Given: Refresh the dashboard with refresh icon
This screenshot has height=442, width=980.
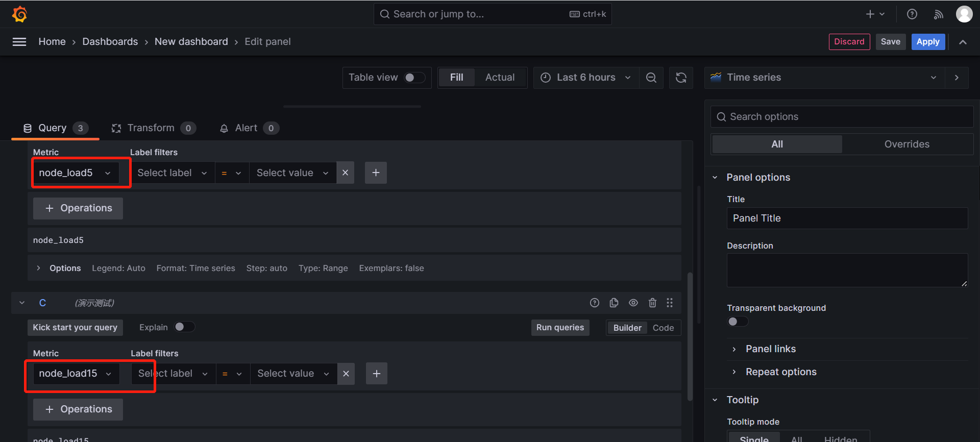Looking at the screenshot, I should 681,78.
